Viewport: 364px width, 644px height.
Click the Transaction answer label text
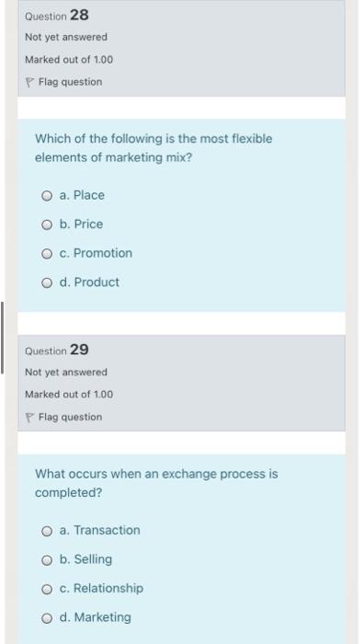click(107, 530)
